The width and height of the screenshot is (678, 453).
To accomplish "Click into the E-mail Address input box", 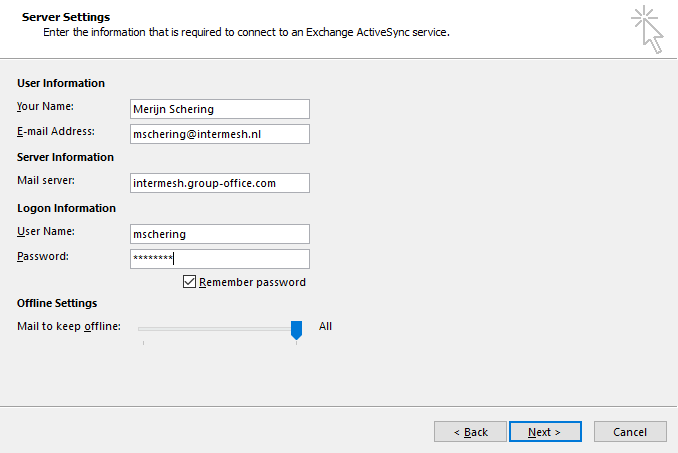I will click(220, 134).
